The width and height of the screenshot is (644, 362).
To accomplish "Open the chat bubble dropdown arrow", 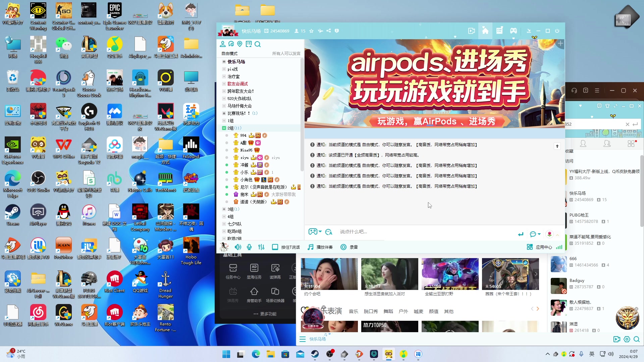I will click(539, 234).
